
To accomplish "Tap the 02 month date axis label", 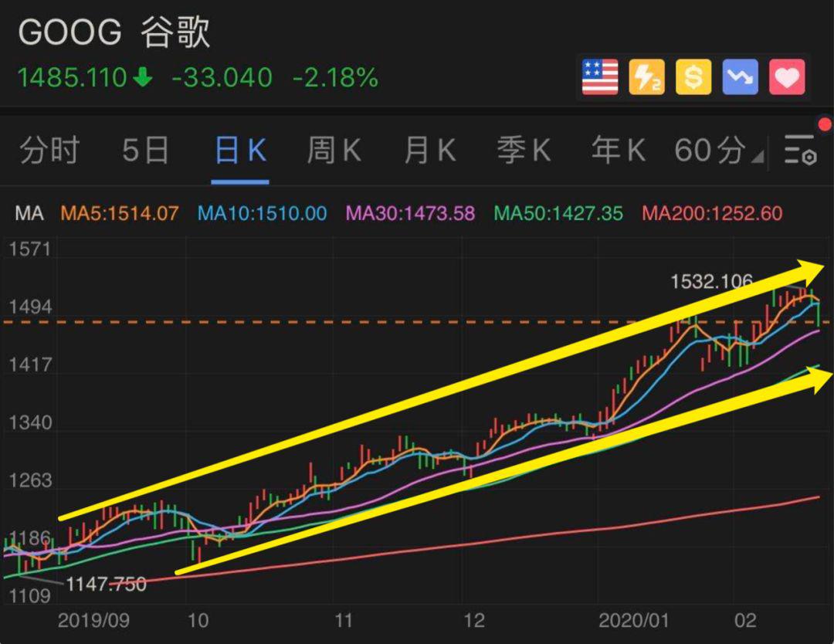I will pyautogui.click(x=745, y=621).
